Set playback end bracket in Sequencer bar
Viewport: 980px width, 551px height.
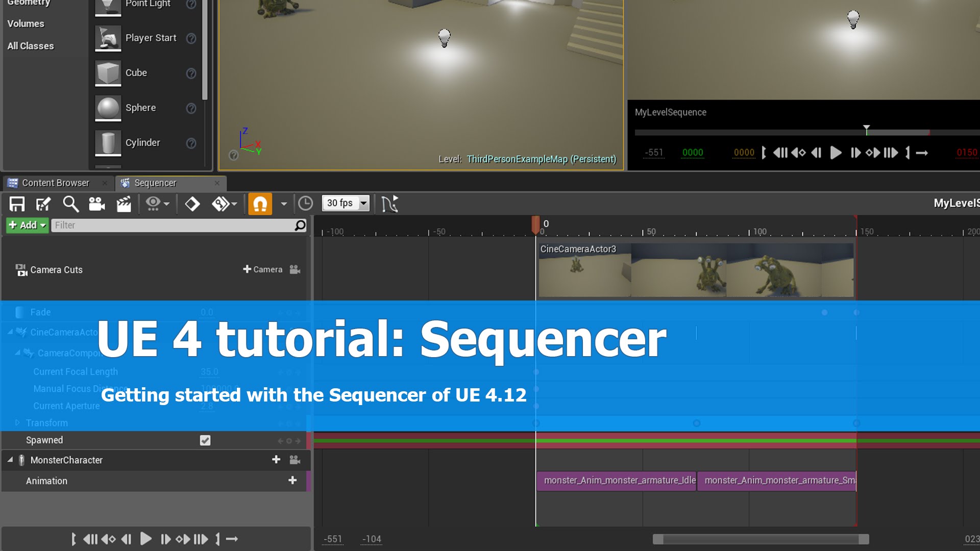point(218,539)
